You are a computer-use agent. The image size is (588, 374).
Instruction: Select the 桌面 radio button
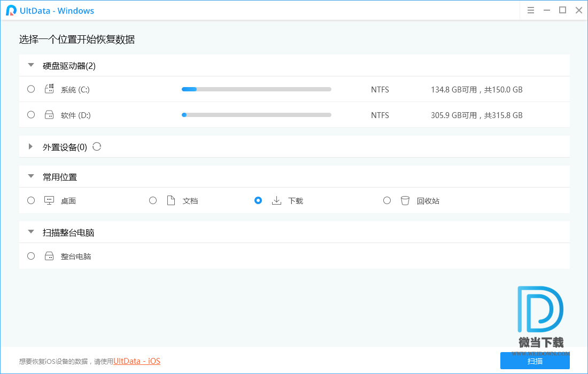coord(31,200)
